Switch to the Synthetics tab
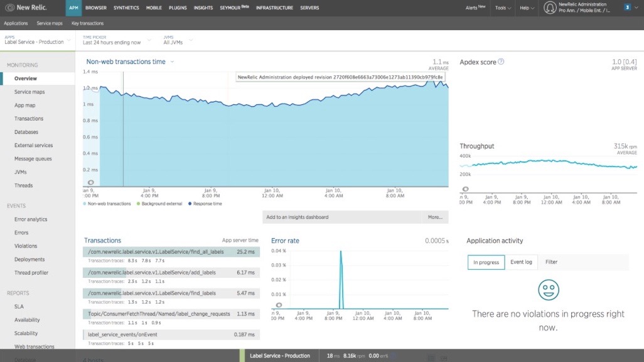This screenshot has width=644, height=362. (126, 8)
